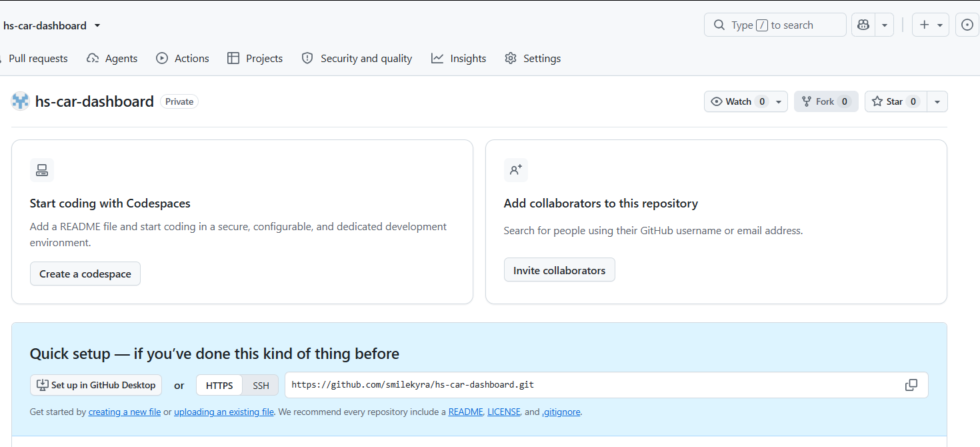View the Insights tab
This screenshot has width=980, height=447.
459,59
